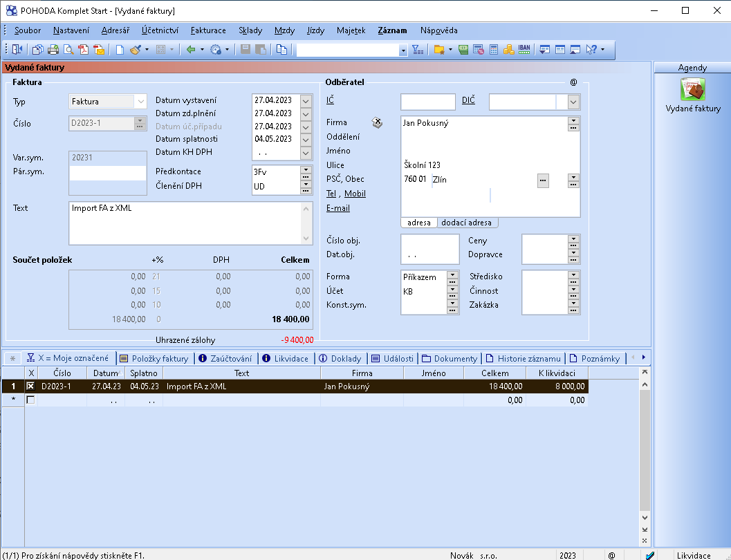
Task: Tick the checkbox in the empty new row
Action: [x=30, y=400]
